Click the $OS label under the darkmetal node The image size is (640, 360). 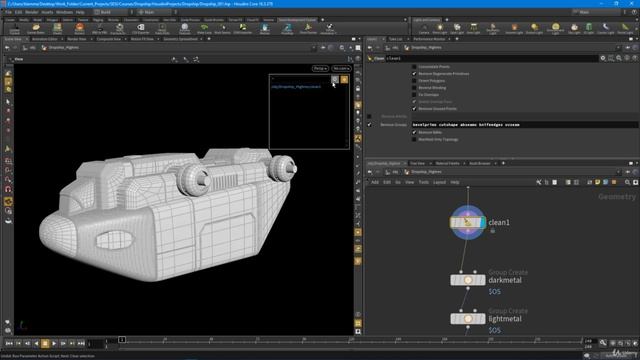[x=494, y=291]
